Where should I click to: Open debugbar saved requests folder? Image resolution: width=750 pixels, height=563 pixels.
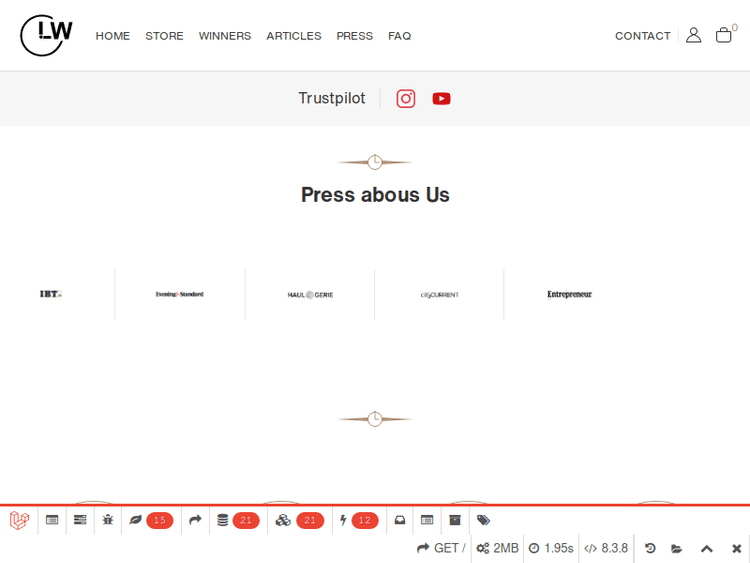[x=677, y=548]
